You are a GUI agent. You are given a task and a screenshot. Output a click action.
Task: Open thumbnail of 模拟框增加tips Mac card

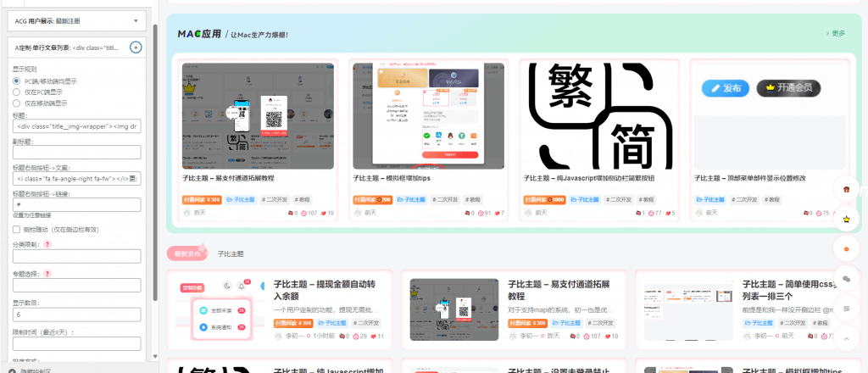(428, 115)
